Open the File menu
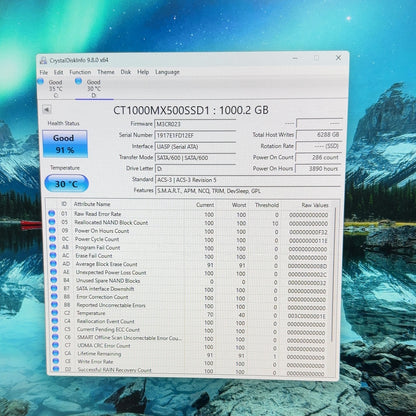Screen dimensions: 416x416 [44, 72]
